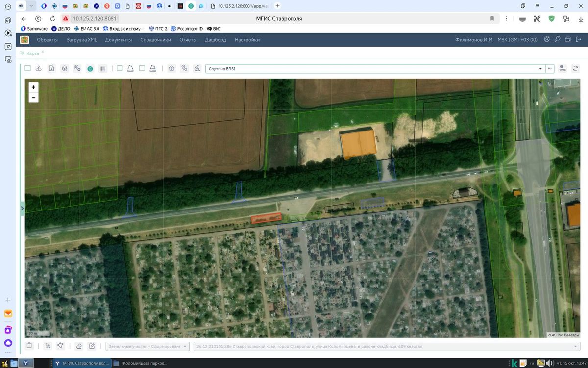The height and width of the screenshot is (368, 588).
Task: Click the location search pin icon
Action: (184, 69)
